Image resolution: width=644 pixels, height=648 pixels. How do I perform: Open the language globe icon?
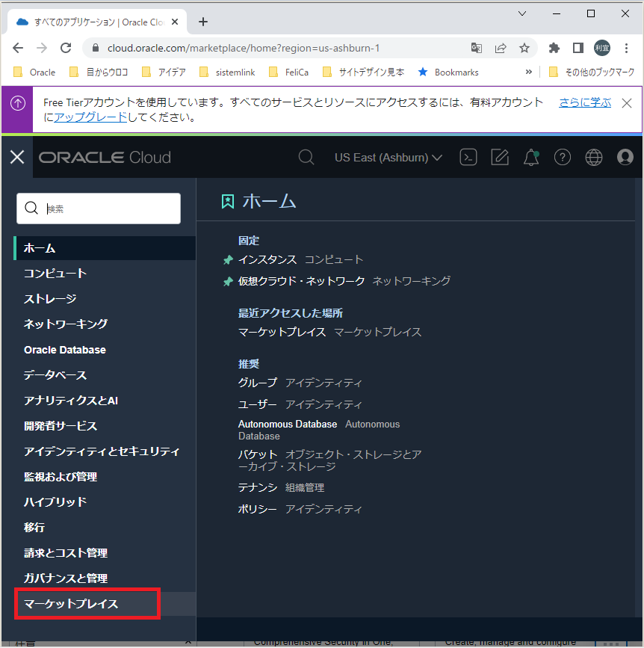594,158
